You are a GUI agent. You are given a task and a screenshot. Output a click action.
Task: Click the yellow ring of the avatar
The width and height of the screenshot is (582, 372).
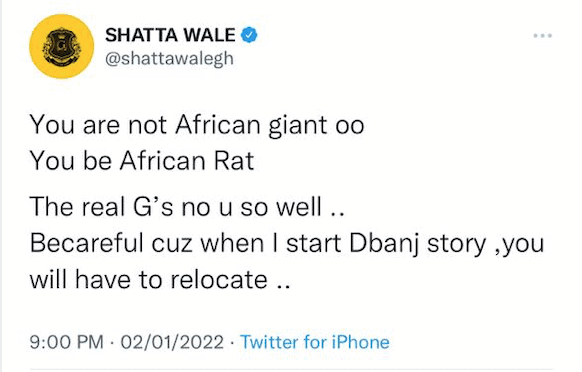[x=36, y=46]
